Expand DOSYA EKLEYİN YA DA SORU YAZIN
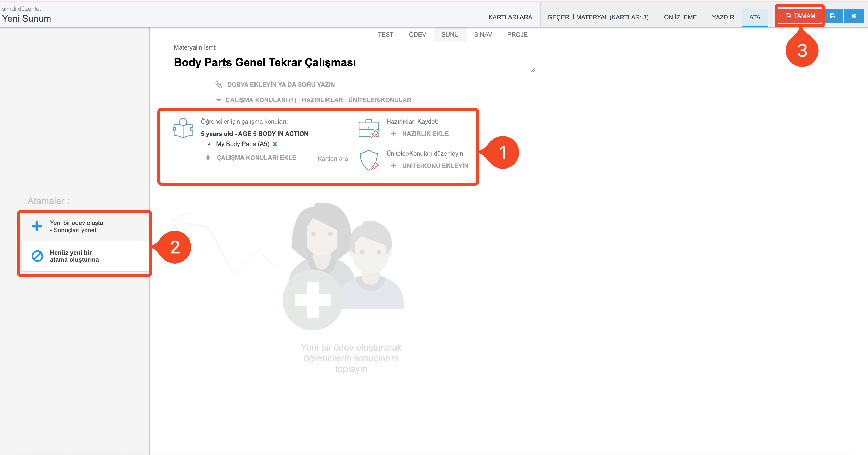This screenshot has width=868, height=455. click(x=281, y=85)
